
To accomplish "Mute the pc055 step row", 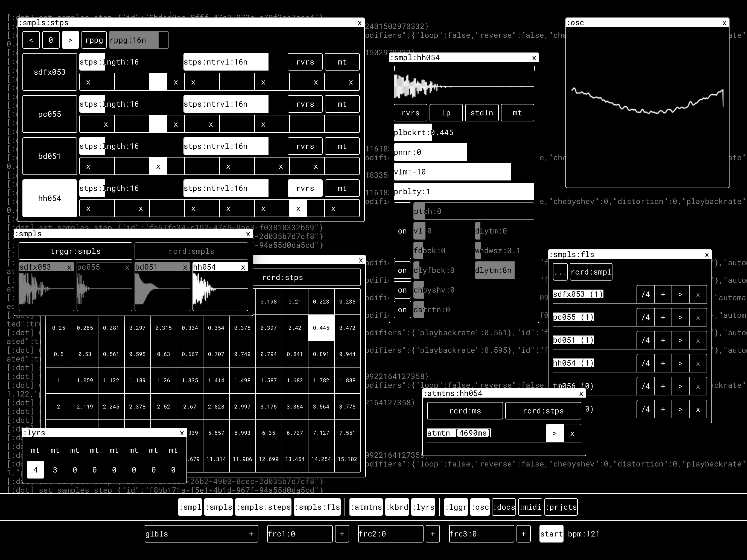I will pyautogui.click(x=342, y=104).
